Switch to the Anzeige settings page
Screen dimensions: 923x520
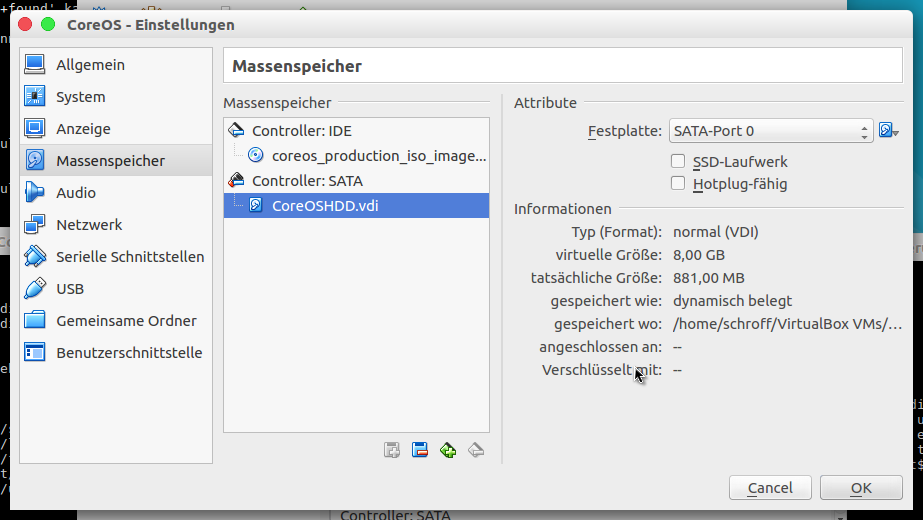tap(116, 128)
